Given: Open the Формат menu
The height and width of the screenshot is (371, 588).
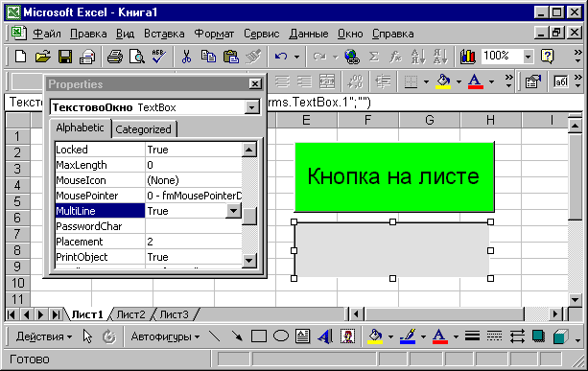Looking at the screenshot, I should (x=214, y=34).
